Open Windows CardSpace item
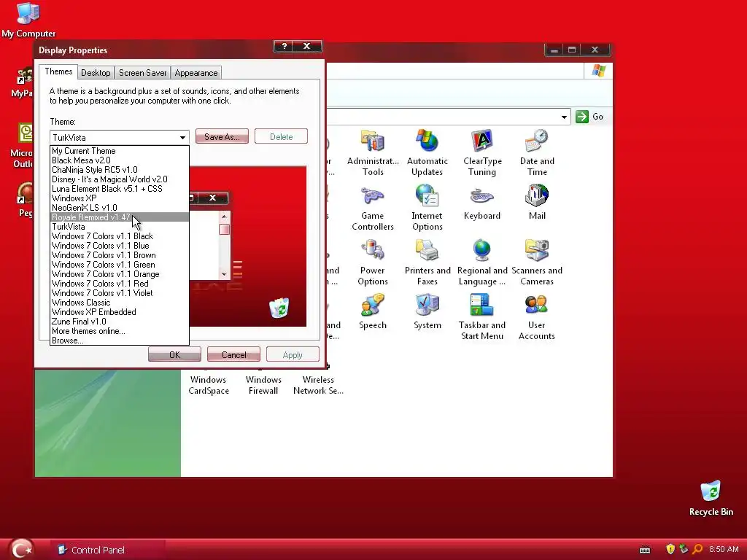747x560 pixels. click(x=208, y=385)
